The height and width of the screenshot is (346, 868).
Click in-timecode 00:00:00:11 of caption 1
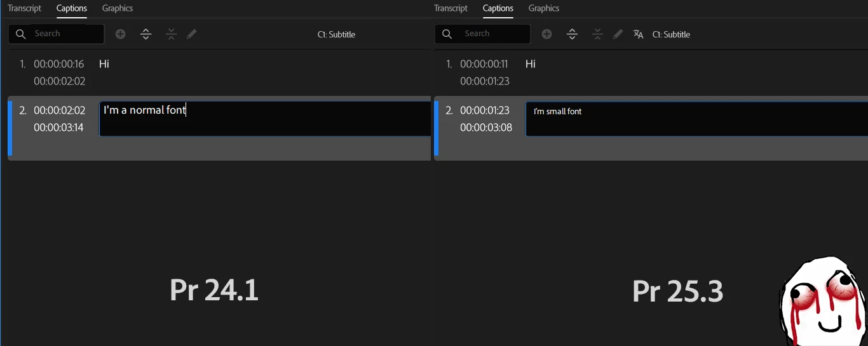point(484,64)
